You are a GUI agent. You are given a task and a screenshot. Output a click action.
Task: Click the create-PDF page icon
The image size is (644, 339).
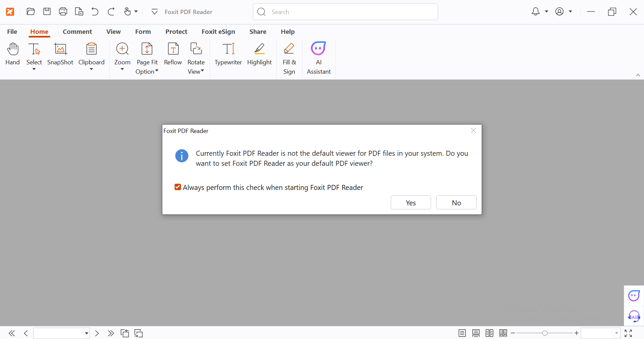point(79,12)
